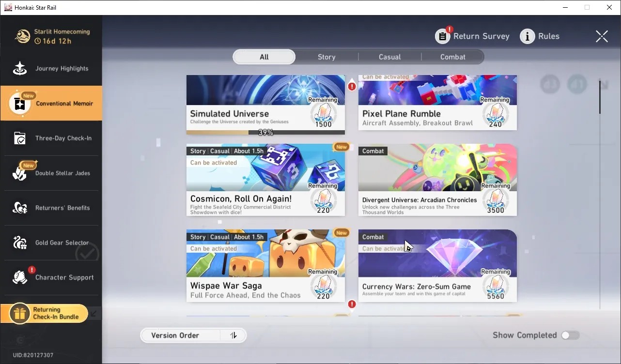Screen dimensions: 621x364
Task: Click the Rules button label
Action: point(549,36)
